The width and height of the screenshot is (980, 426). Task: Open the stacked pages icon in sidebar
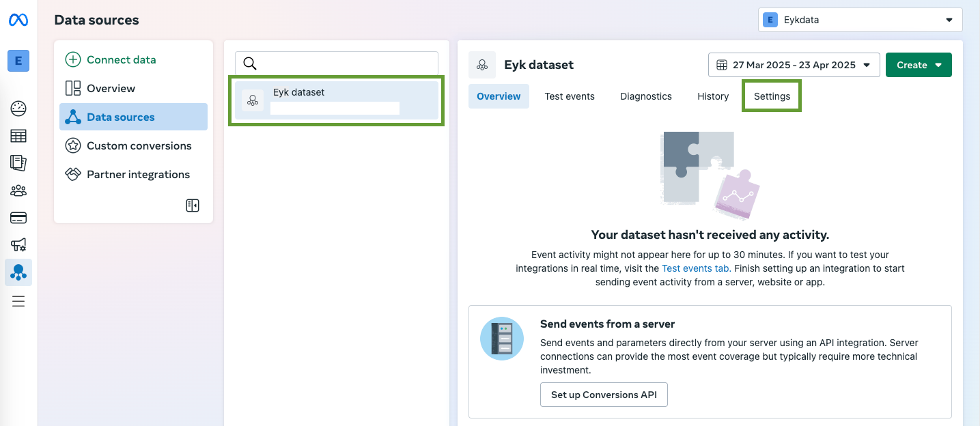(18, 163)
